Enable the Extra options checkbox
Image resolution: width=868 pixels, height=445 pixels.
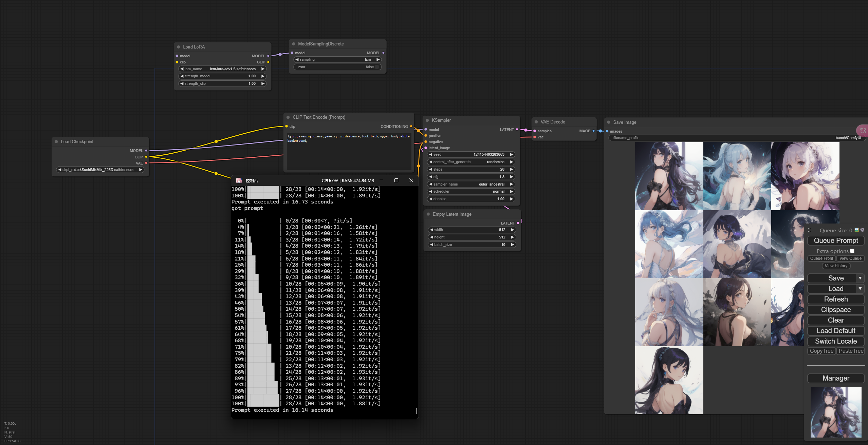pyautogui.click(x=852, y=251)
